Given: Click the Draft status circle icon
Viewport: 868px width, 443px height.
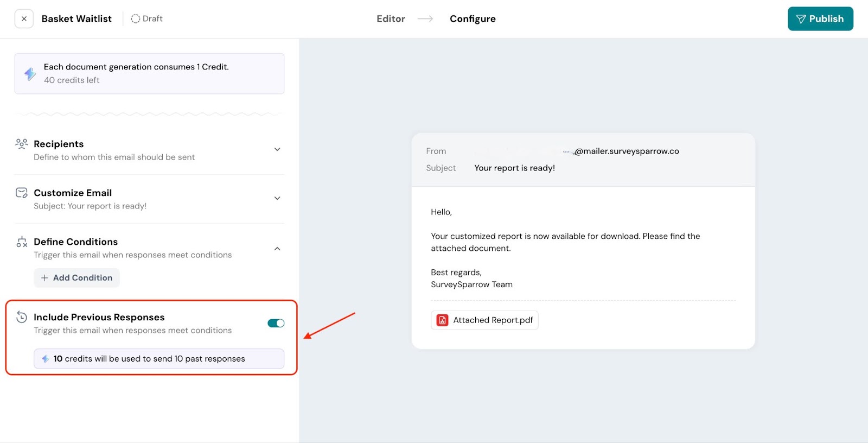Looking at the screenshot, I should pyautogui.click(x=135, y=18).
